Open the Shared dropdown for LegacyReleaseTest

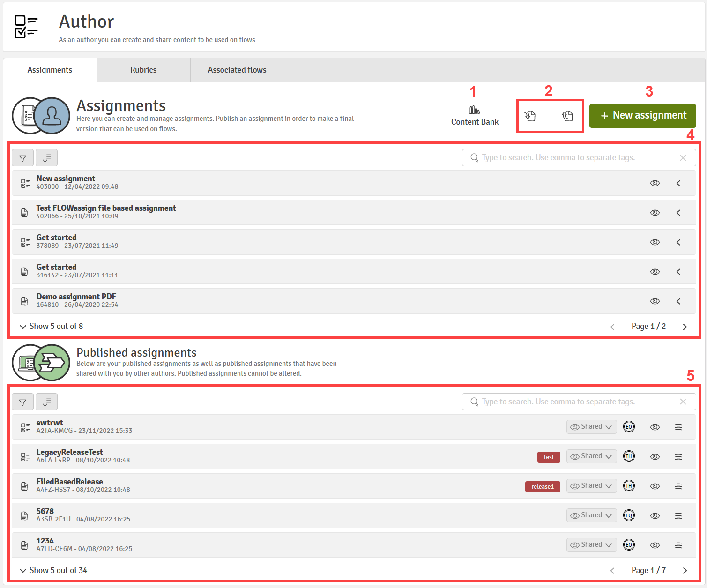coord(591,456)
